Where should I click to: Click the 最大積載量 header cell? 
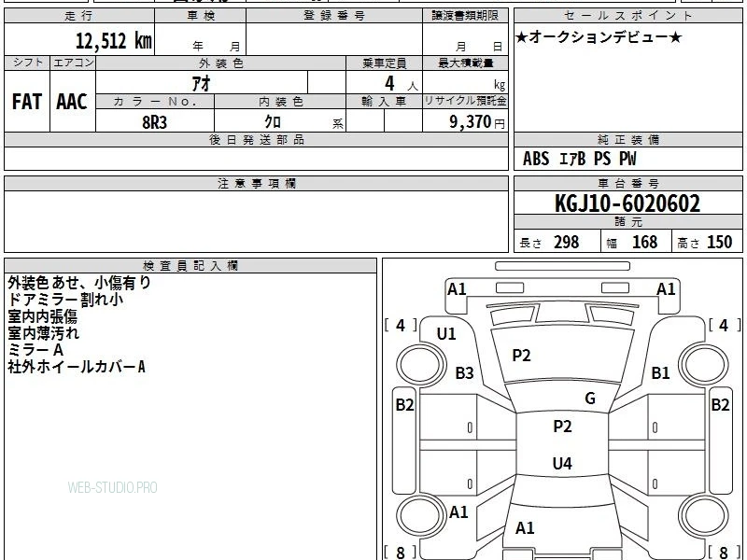pyautogui.click(x=465, y=63)
